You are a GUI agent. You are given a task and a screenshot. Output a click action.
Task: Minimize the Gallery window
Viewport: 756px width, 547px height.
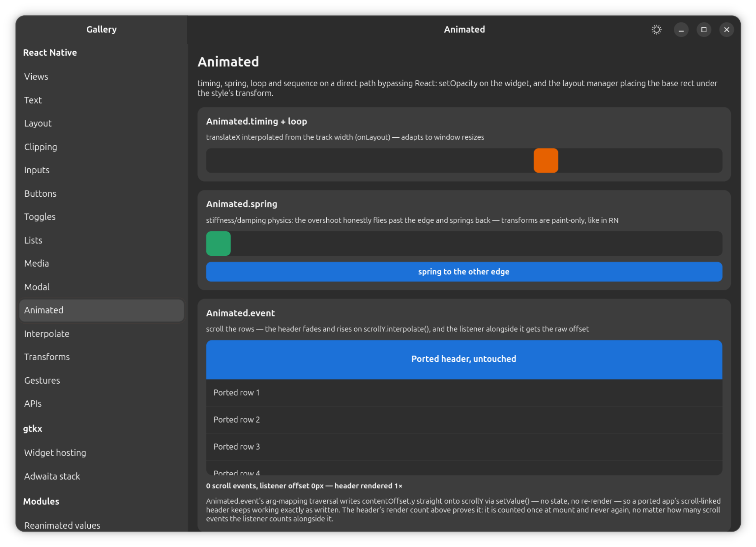(681, 30)
